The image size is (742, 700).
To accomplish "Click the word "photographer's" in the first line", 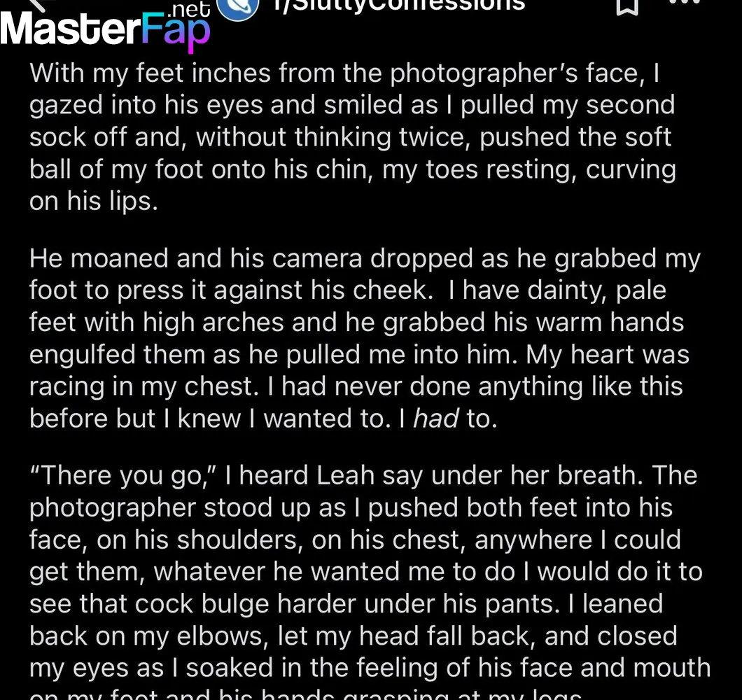I will pyautogui.click(x=483, y=73).
